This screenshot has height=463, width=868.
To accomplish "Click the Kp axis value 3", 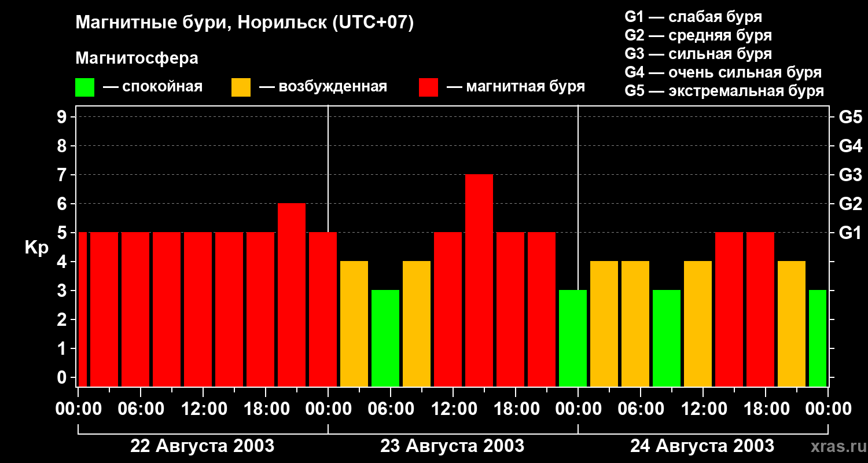I will [x=63, y=291].
